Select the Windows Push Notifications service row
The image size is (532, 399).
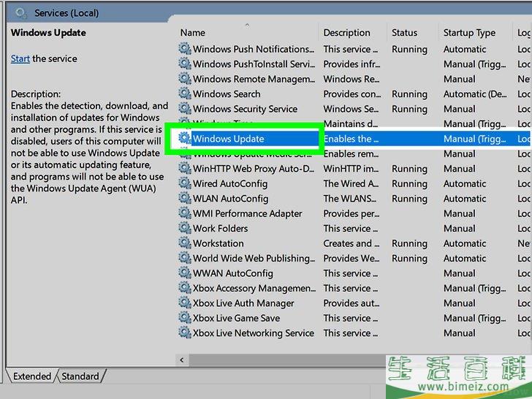point(354,49)
